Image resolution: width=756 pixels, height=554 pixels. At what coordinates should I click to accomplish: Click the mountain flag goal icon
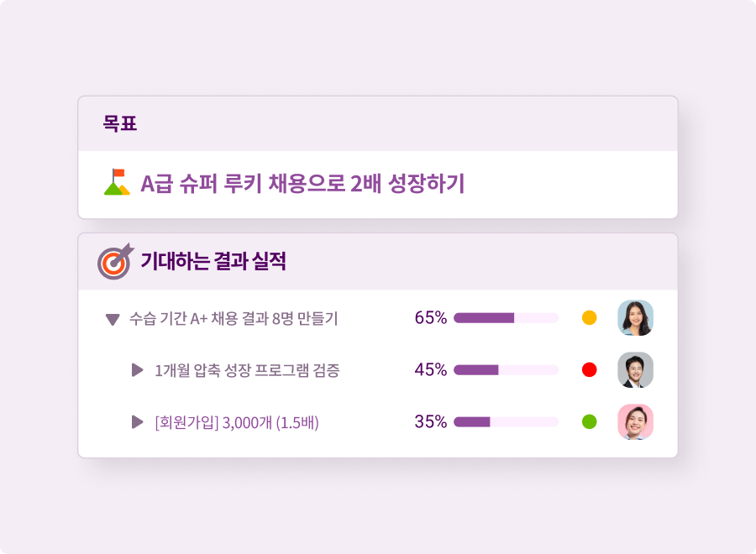(x=117, y=183)
